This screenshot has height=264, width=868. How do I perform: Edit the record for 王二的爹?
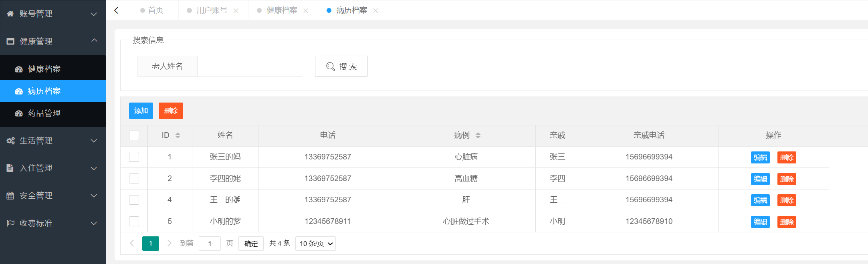(760, 200)
